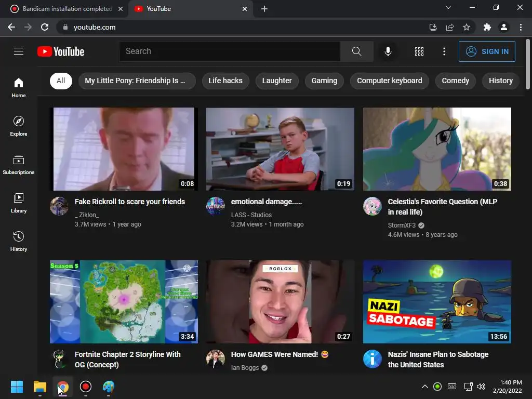Open Celestia's Favorite Question video title
Viewport: 532px width, 399px height.
pyautogui.click(x=443, y=207)
